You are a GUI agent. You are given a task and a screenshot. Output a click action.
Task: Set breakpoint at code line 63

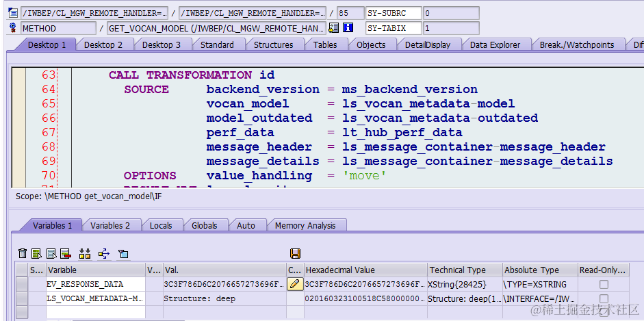19,75
